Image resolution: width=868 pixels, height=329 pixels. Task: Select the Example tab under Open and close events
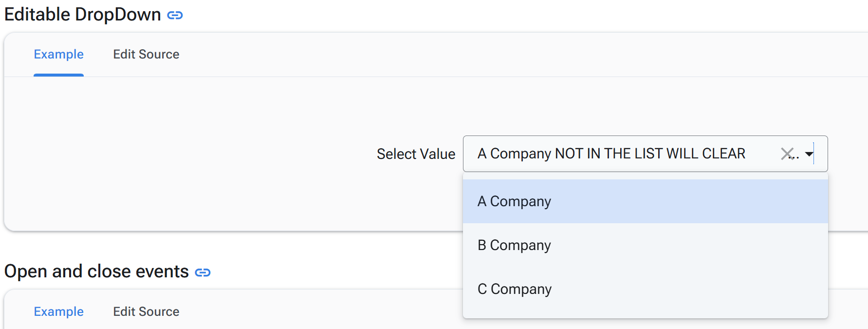click(x=58, y=311)
